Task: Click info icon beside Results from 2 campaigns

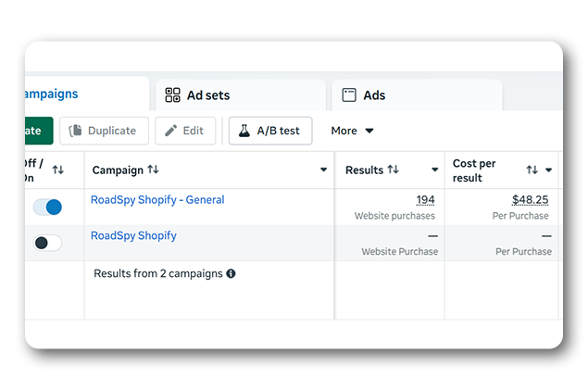Action: [x=231, y=274]
